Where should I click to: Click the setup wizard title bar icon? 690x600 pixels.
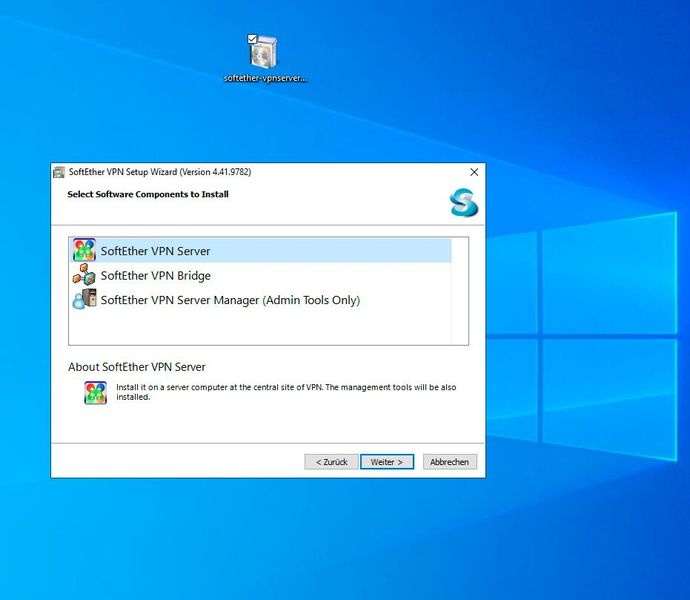[x=59, y=172]
